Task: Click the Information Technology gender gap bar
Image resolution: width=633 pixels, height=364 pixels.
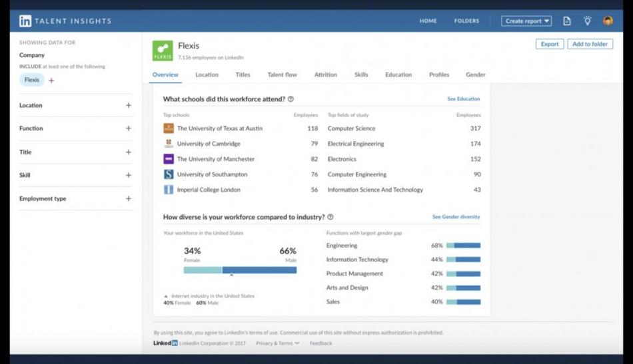Action: (x=464, y=260)
